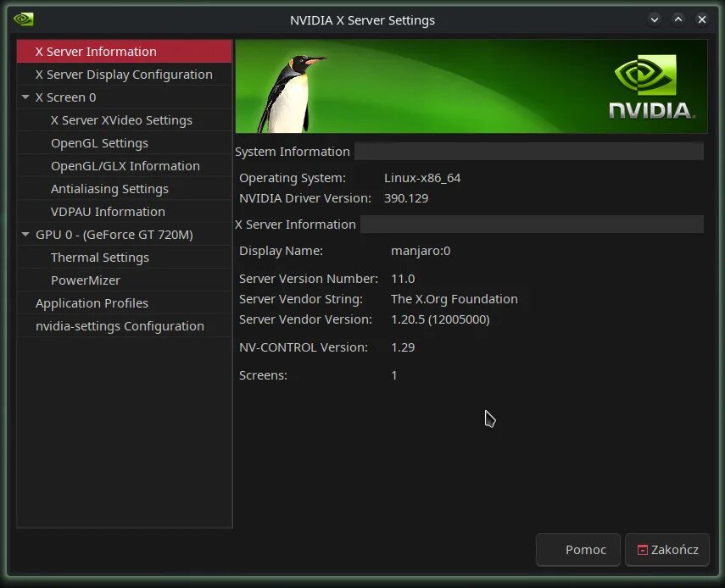The width and height of the screenshot is (725, 588).
Task: View VDPAU Information page
Action: click(x=124, y=212)
